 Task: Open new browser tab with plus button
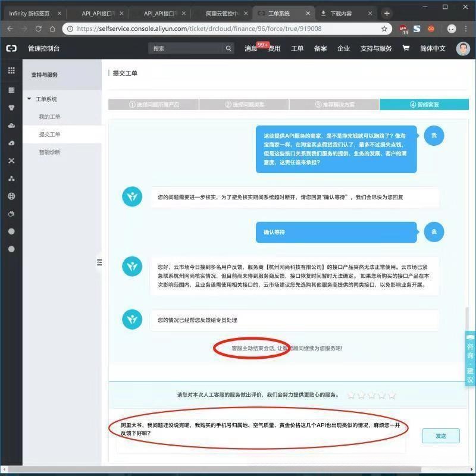point(387,14)
